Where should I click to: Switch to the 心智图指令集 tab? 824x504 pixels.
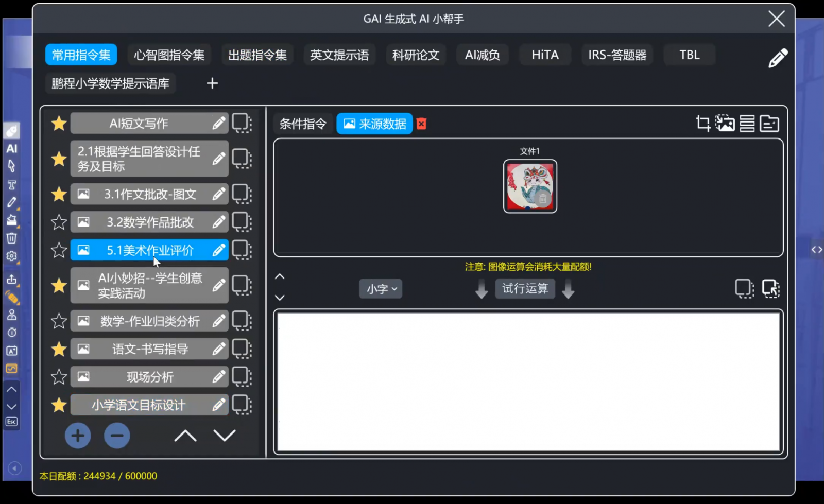click(169, 55)
